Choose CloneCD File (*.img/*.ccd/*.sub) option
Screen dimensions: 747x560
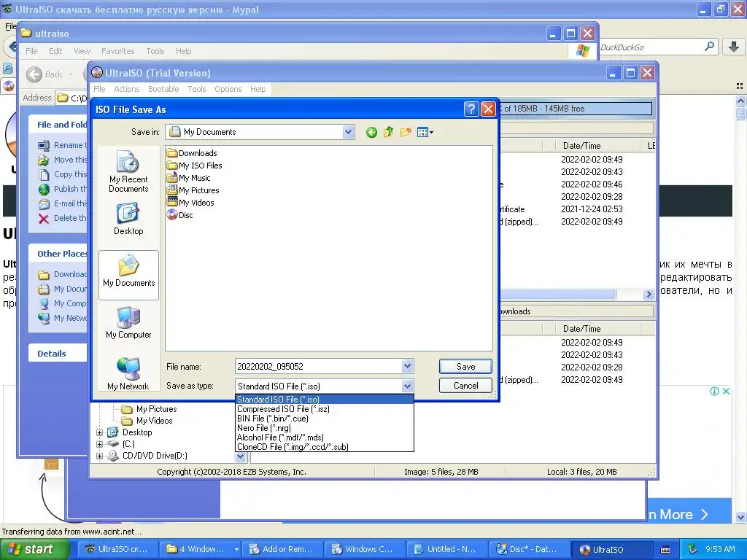click(x=325, y=447)
